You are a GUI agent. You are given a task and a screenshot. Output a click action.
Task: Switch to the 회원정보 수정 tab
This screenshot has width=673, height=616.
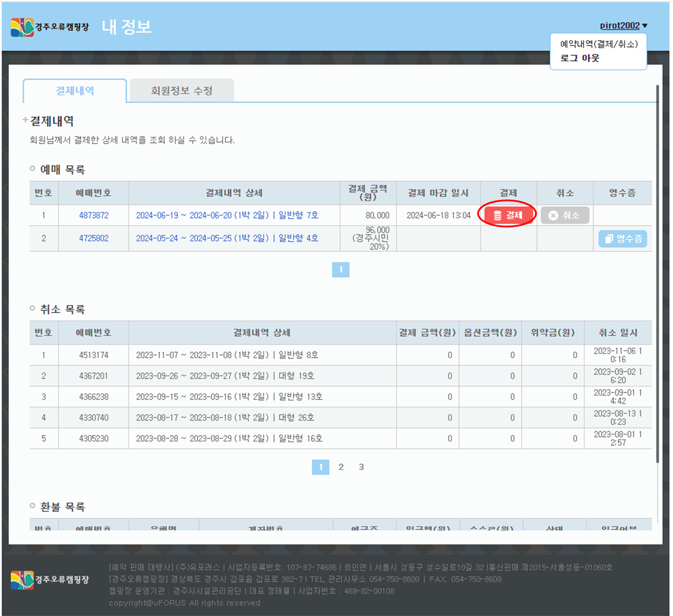coord(182,91)
